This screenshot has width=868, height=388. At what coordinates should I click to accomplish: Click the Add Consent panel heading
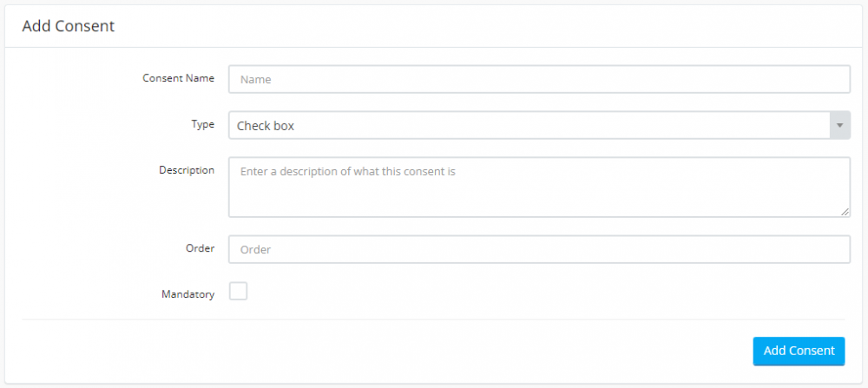[68, 26]
